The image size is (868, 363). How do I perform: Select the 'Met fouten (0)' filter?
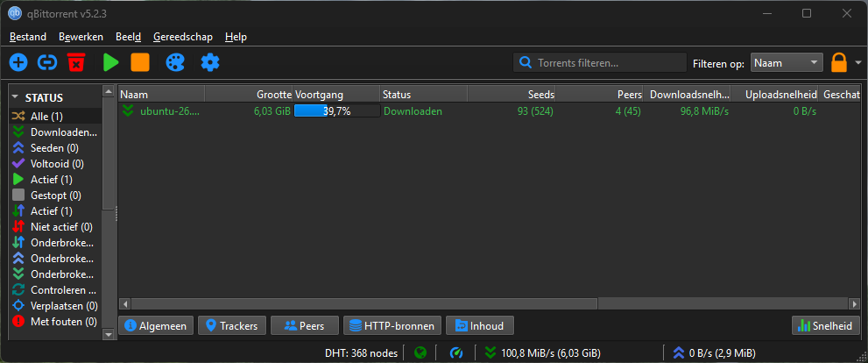pos(55,322)
